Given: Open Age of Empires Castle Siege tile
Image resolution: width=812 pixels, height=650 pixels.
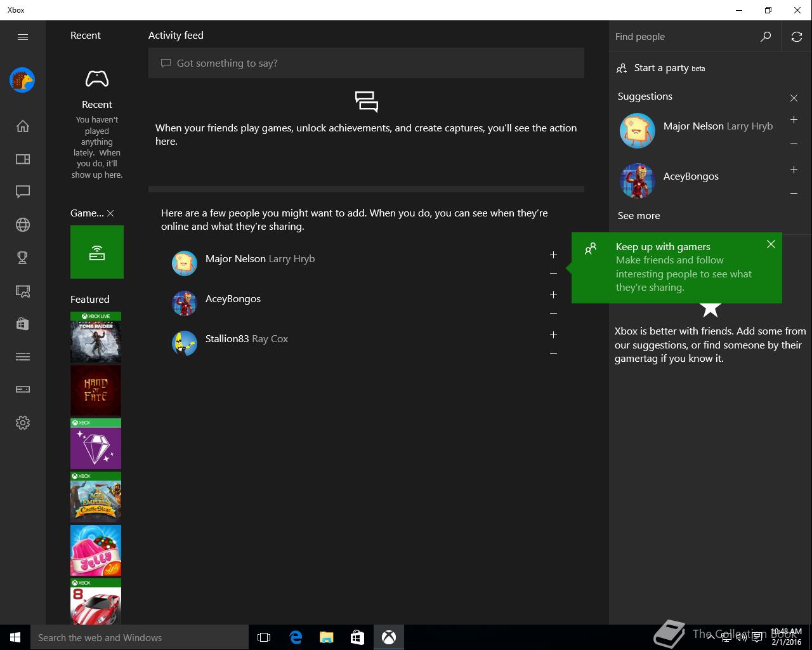Looking at the screenshot, I should tap(96, 497).
